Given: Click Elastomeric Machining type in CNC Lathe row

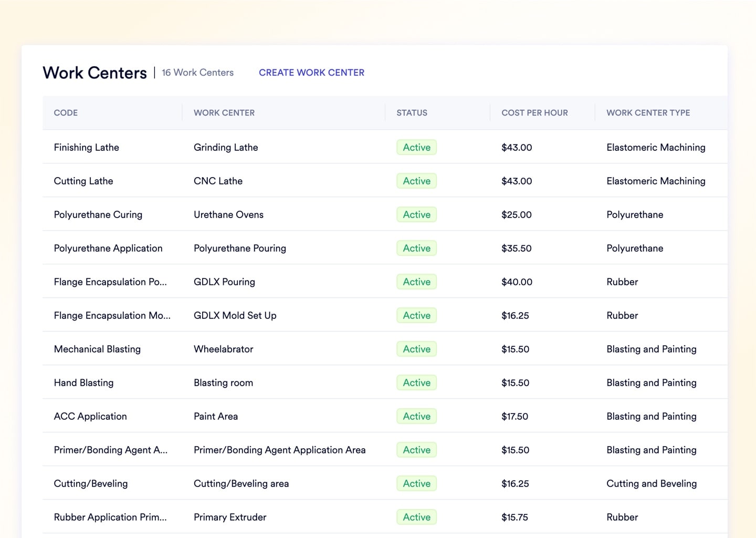Looking at the screenshot, I should point(656,181).
